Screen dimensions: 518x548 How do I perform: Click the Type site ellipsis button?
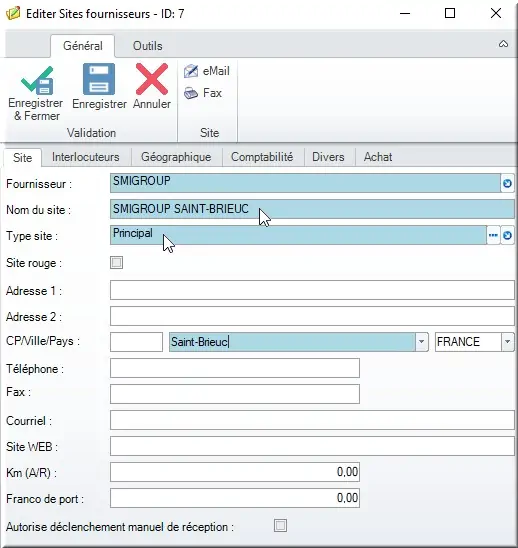pyautogui.click(x=493, y=235)
